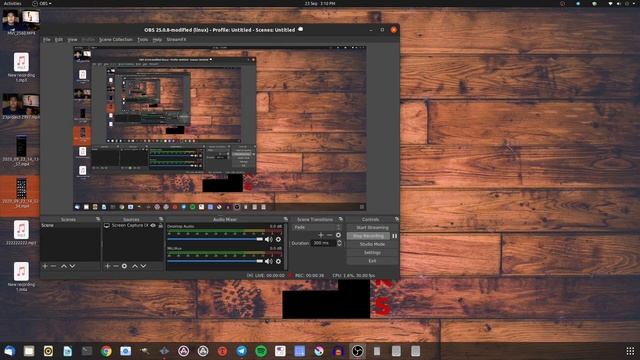Click the Duration 300 ms input field

tap(324, 243)
